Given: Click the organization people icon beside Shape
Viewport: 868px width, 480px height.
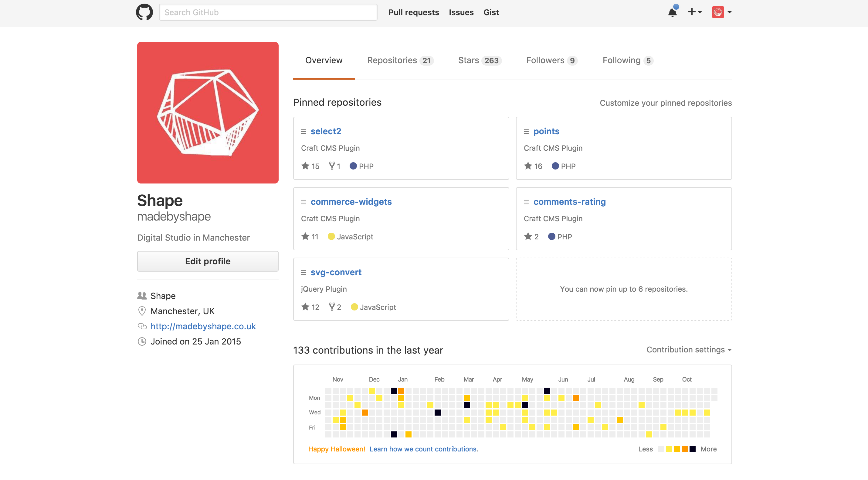Looking at the screenshot, I should [142, 296].
